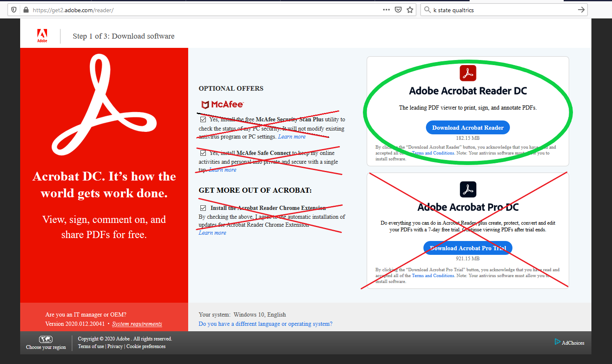Viewport: 612px width, 364px height.
Task: Click the tracking protection shield icon
Action: [14, 10]
